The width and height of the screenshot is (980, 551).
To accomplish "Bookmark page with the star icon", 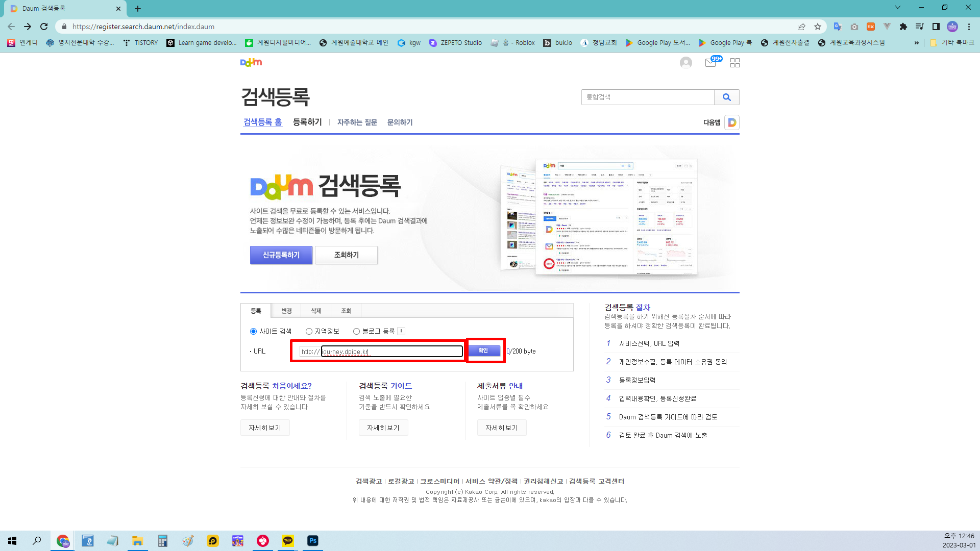I will click(x=818, y=27).
